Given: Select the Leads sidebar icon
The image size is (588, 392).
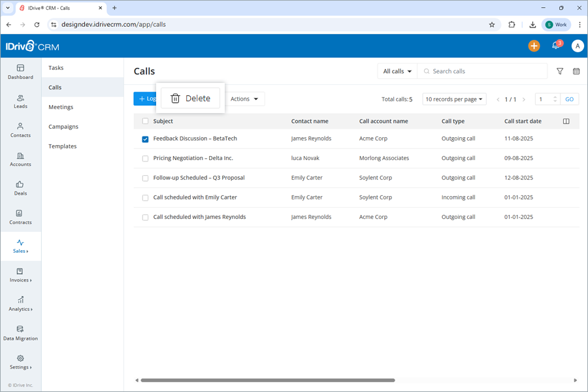Looking at the screenshot, I should (x=20, y=99).
